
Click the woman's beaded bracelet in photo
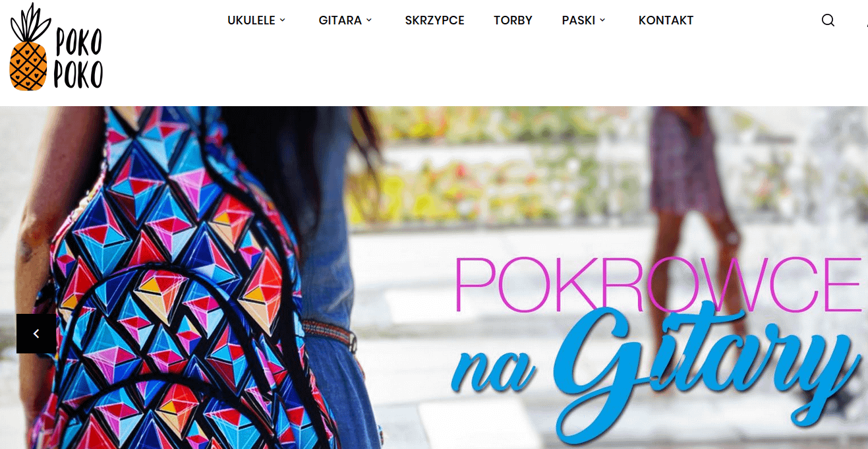click(330, 334)
